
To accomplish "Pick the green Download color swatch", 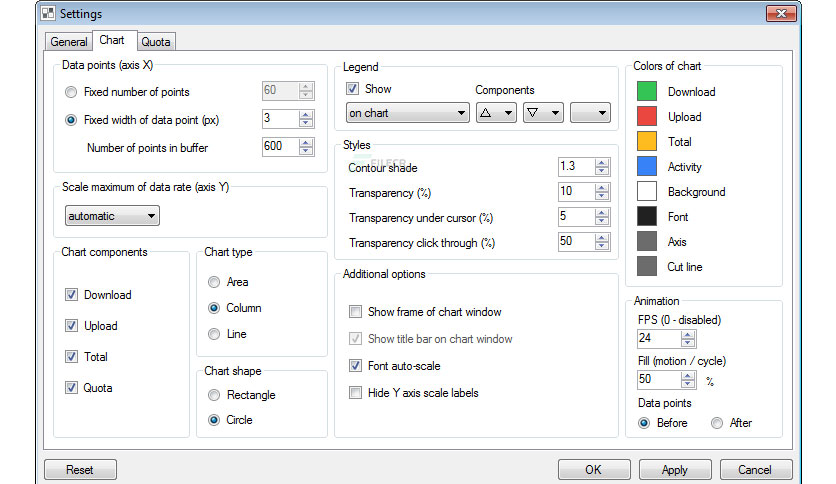I will point(647,91).
